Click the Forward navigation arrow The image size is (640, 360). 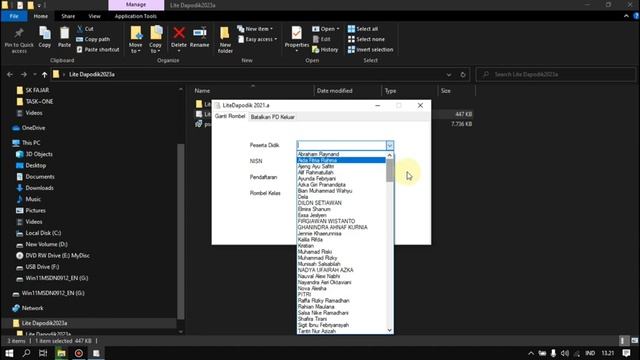pyautogui.click(x=24, y=74)
